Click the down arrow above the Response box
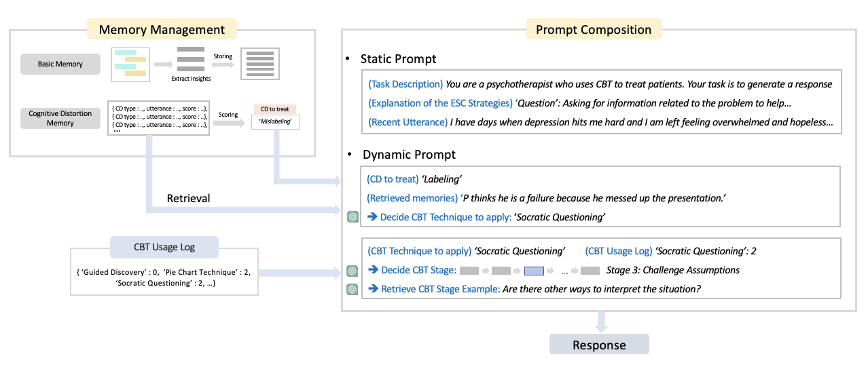This screenshot has height=365, width=868. click(x=598, y=322)
